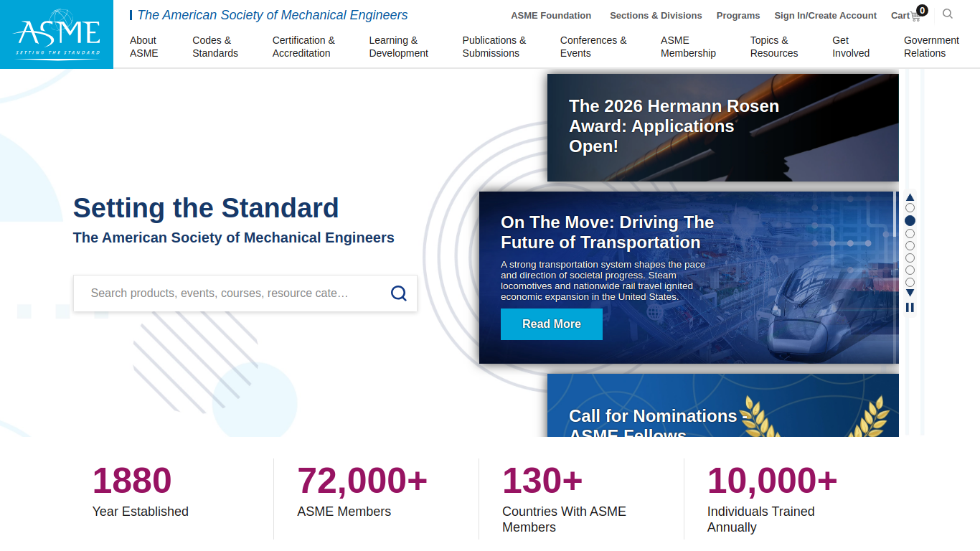Select the first carousel slide dot
This screenshot has height=551, width=980.
[x=910, y=208]
